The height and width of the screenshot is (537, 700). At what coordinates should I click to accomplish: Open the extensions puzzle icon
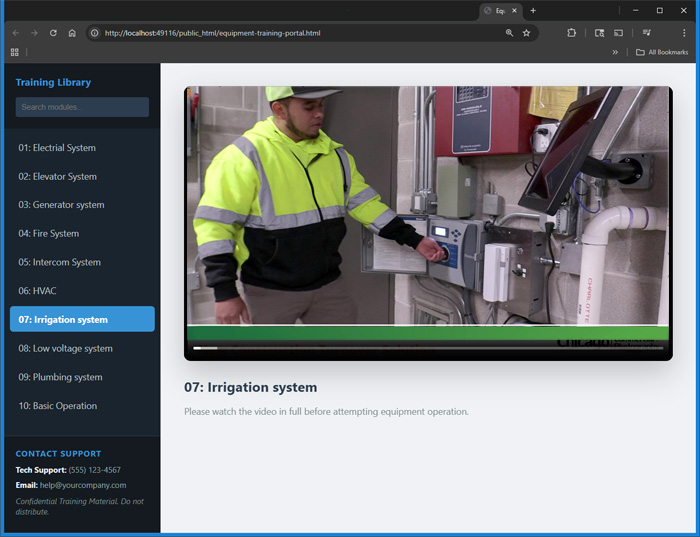click(571, 33)
